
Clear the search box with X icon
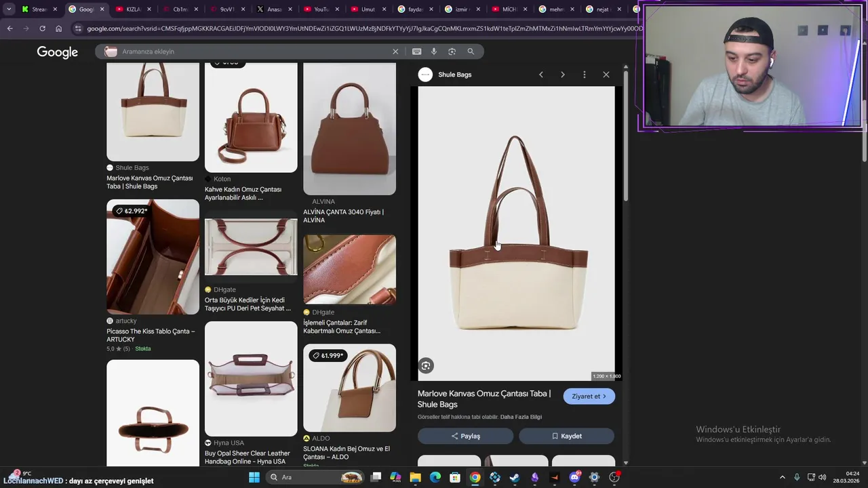click(395, 52)
